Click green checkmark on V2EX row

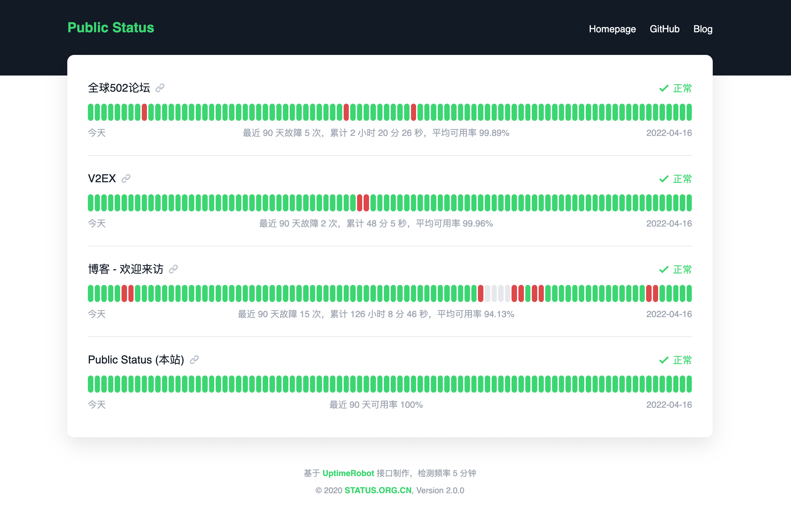point(664,179)
